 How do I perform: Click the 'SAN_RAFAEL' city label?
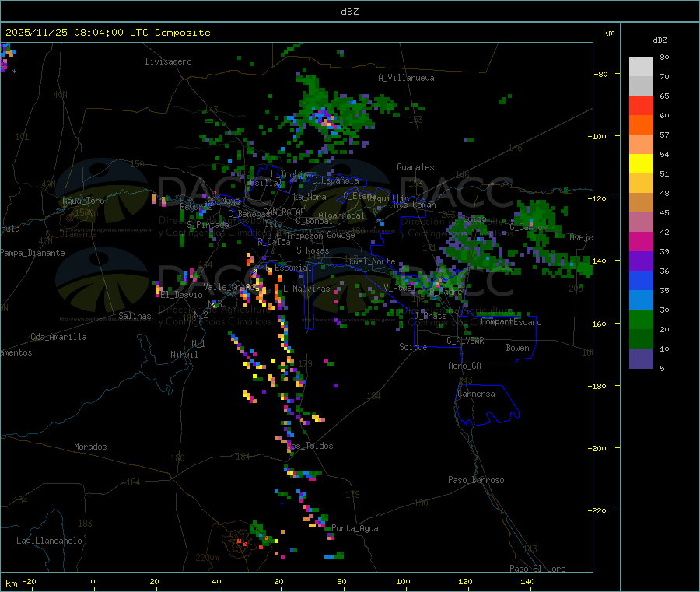[285, 212]
